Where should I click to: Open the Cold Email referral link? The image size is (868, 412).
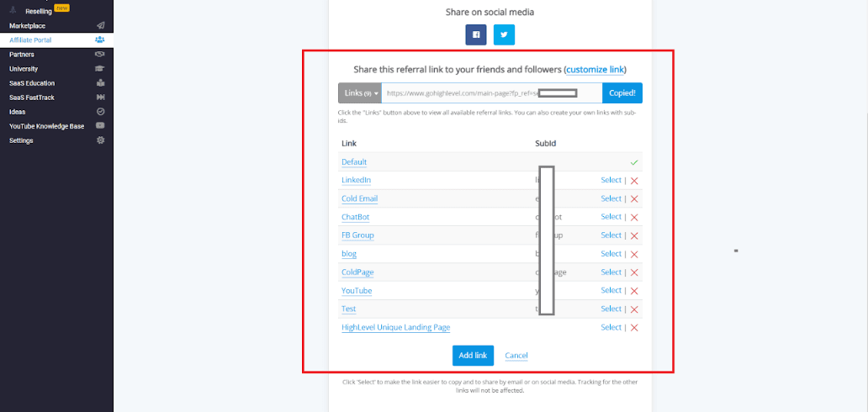(360, 198)
